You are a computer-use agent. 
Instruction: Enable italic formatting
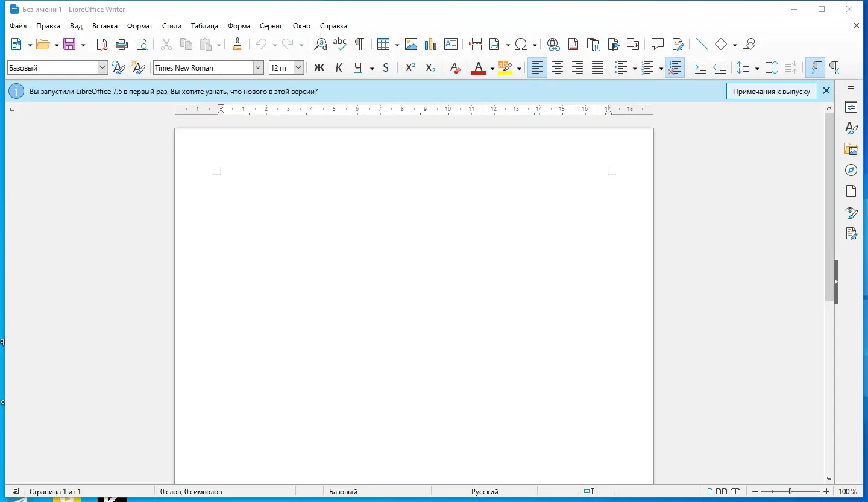[x=339, y=67]
